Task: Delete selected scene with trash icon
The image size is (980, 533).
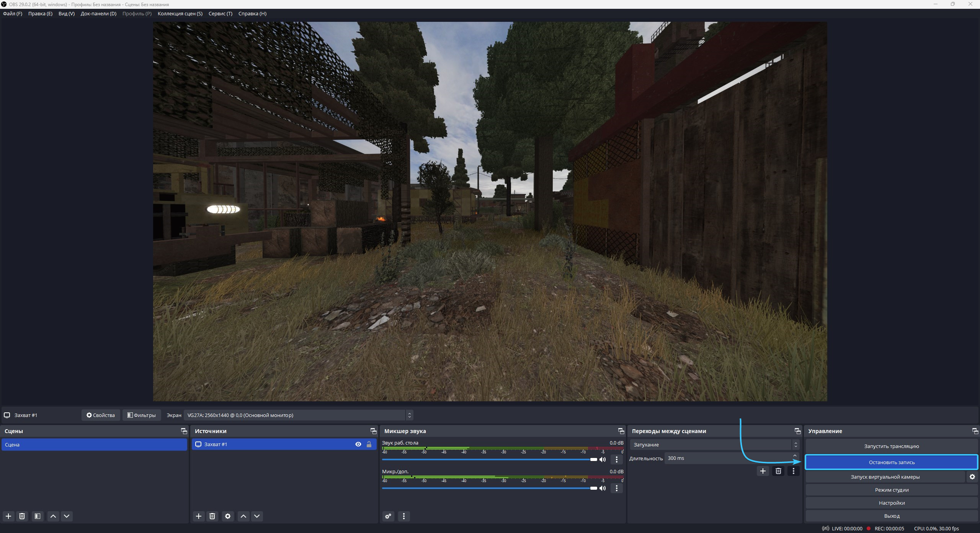Action: coord(22,516)
